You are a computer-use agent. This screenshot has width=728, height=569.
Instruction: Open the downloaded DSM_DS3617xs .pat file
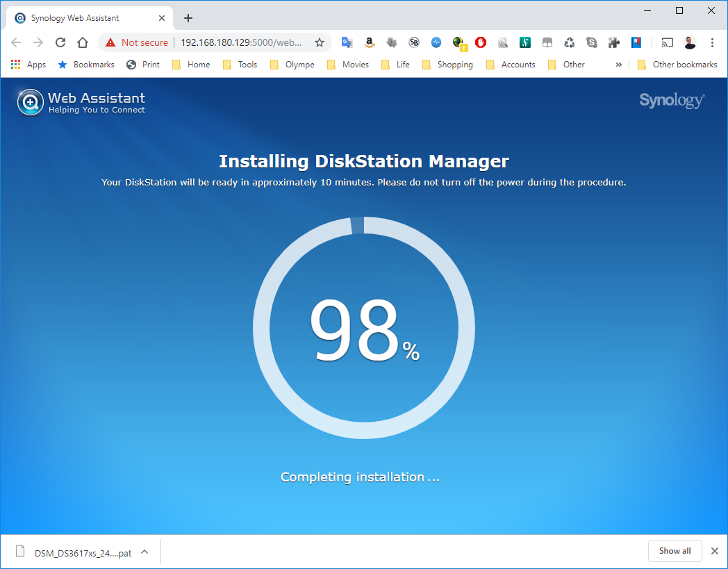[74, 552]
